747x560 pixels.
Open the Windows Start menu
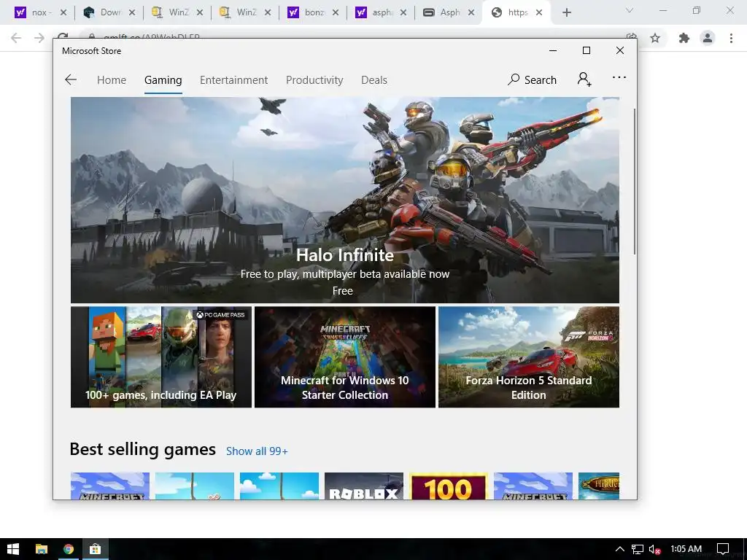pos(13,549)
